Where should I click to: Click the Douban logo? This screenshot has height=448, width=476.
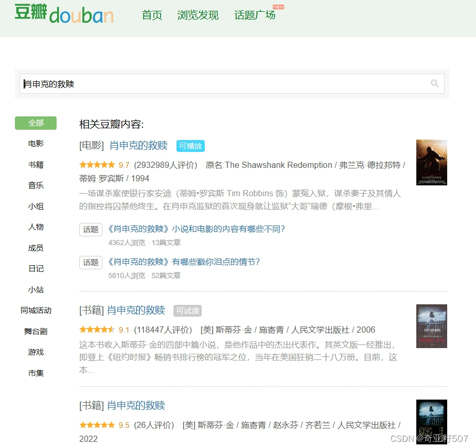[x=64, y=14]
